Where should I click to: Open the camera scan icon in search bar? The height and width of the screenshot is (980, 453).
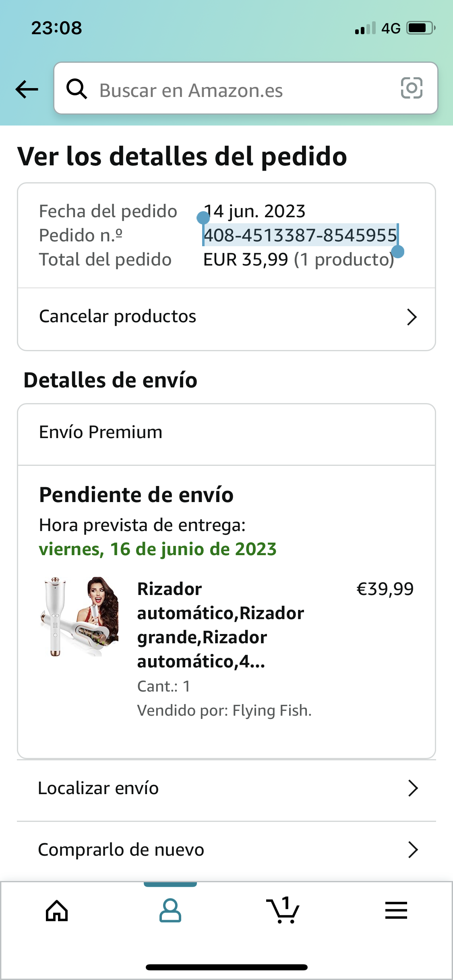pyautogui.click(x=412, y=88)
